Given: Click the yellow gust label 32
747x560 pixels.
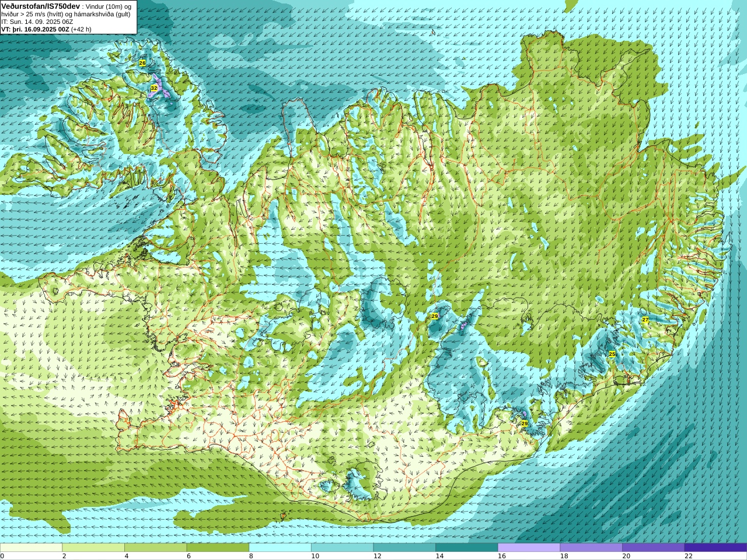Looking at the screenshot, I should (154, 87).
